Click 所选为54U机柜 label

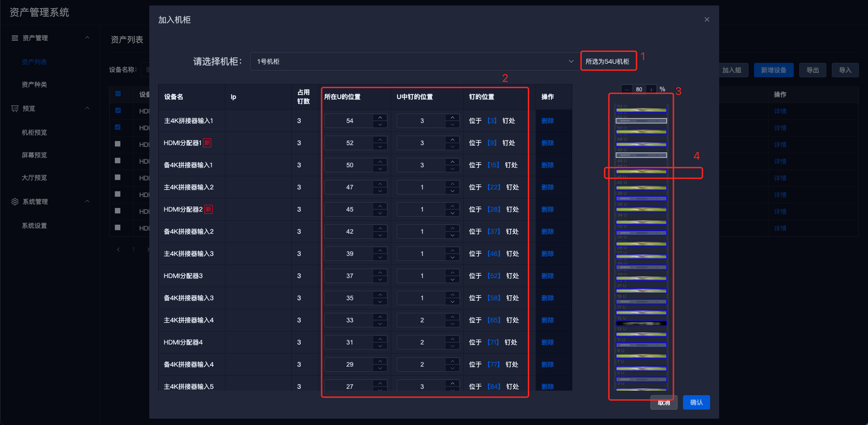pyautogui.click(x=607, y=61)
